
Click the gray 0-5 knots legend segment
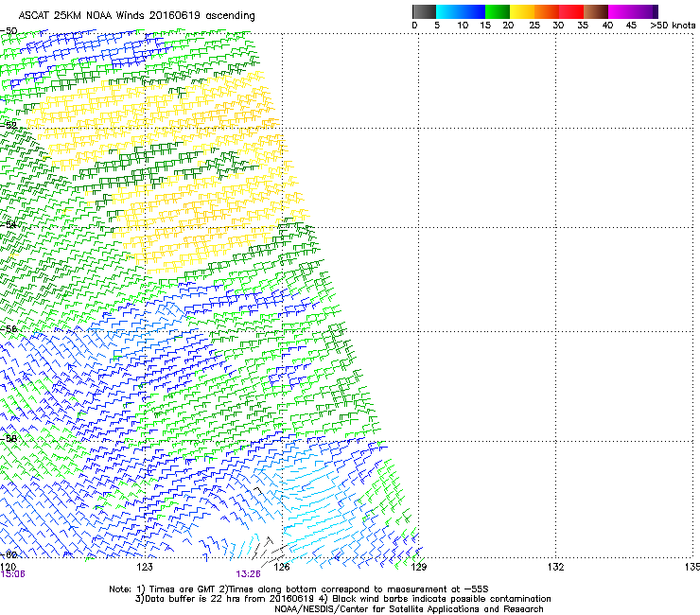(x=424, y=11)
